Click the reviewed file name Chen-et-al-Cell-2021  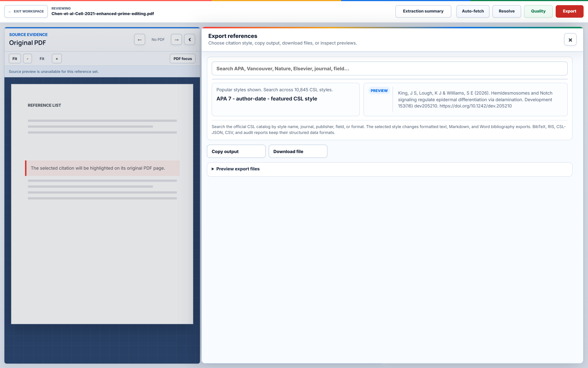pos(103,14)
